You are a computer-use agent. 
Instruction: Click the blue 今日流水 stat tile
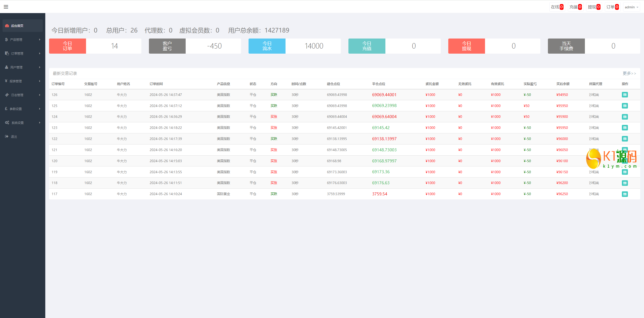[x=267, y=46]
